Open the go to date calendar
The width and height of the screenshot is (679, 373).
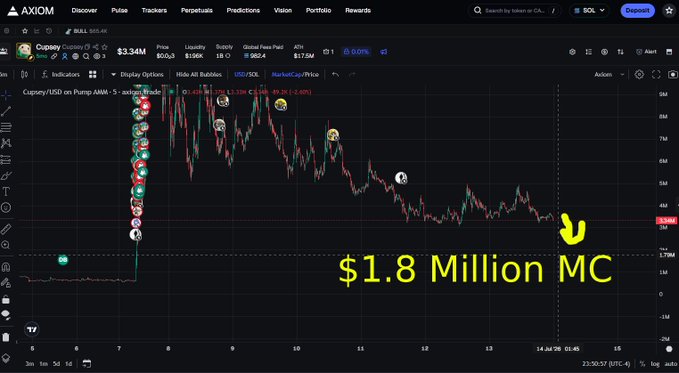[x=87, y=364]
